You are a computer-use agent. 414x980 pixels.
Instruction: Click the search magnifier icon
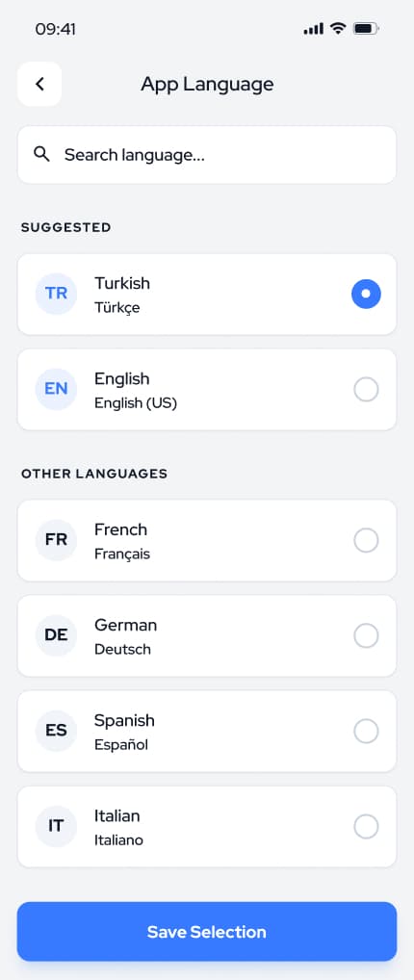[42, 154]
